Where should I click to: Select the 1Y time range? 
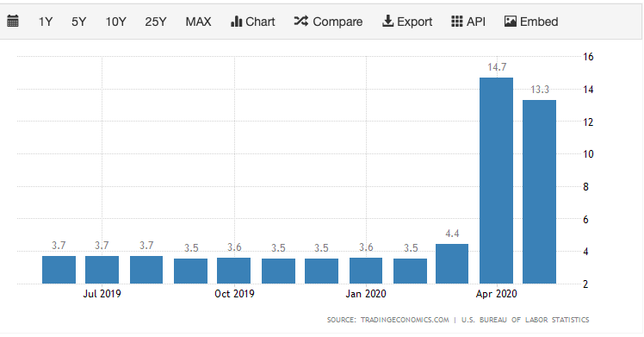46,22
